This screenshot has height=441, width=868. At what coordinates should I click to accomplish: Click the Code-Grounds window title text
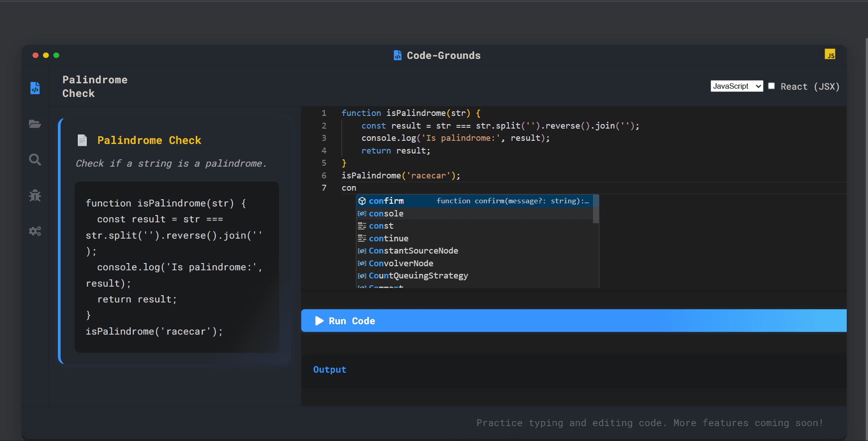[443, 55]
